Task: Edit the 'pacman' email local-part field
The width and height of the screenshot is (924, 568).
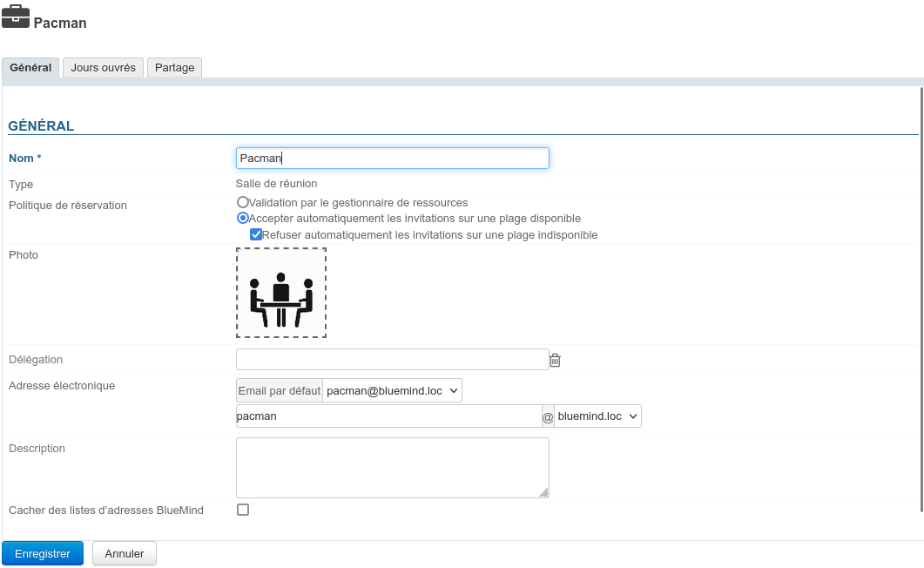Action: 388,416
